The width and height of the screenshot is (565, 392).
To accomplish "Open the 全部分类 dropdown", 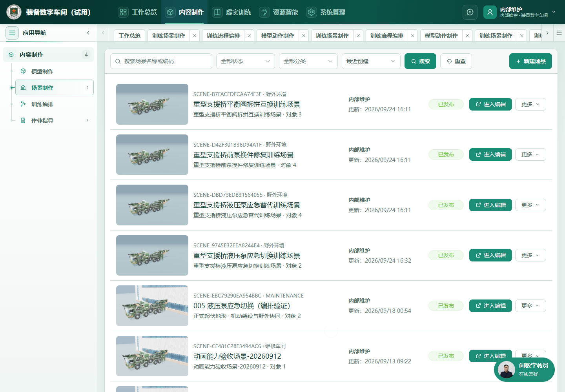I will 308,61.
